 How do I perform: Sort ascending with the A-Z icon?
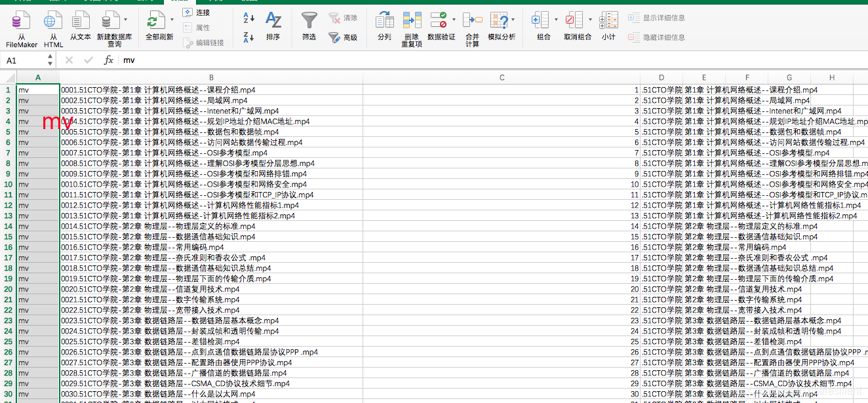pyautogui.click(x=248, y=18)
